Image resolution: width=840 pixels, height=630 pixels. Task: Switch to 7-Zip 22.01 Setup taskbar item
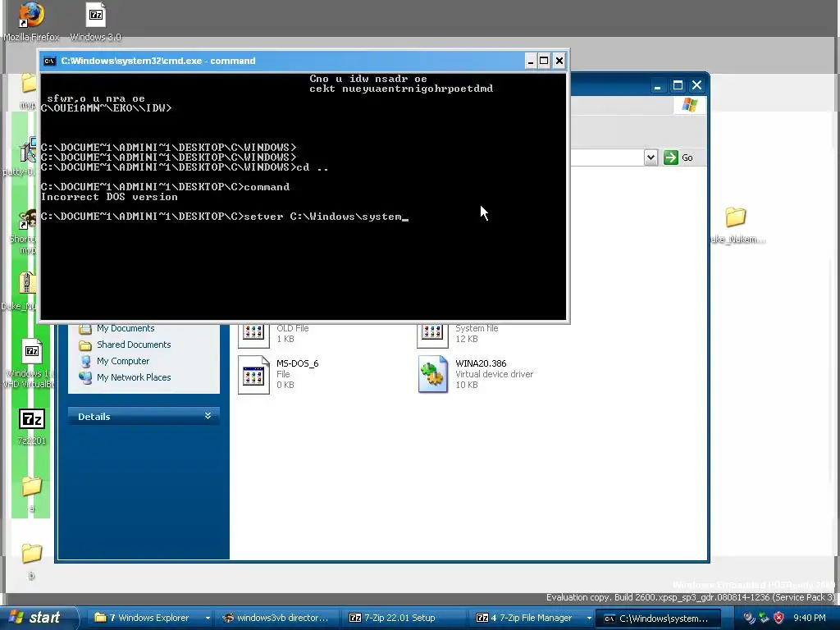click(403, 619)
